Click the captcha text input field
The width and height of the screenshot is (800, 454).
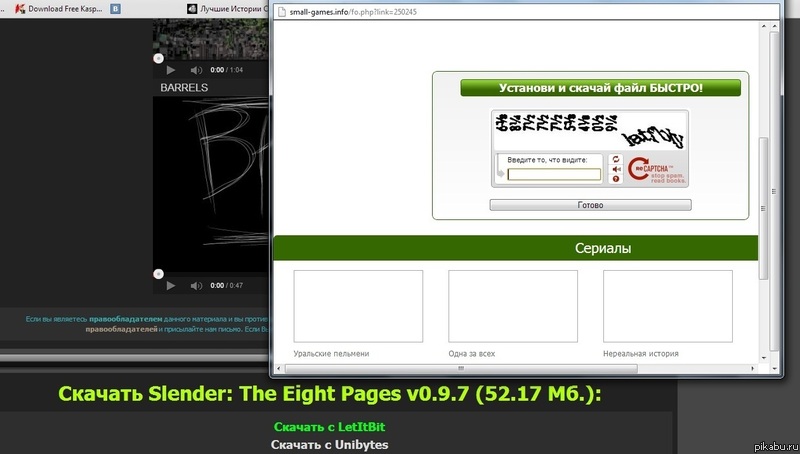pyautogui.click(x=554, y=174)
